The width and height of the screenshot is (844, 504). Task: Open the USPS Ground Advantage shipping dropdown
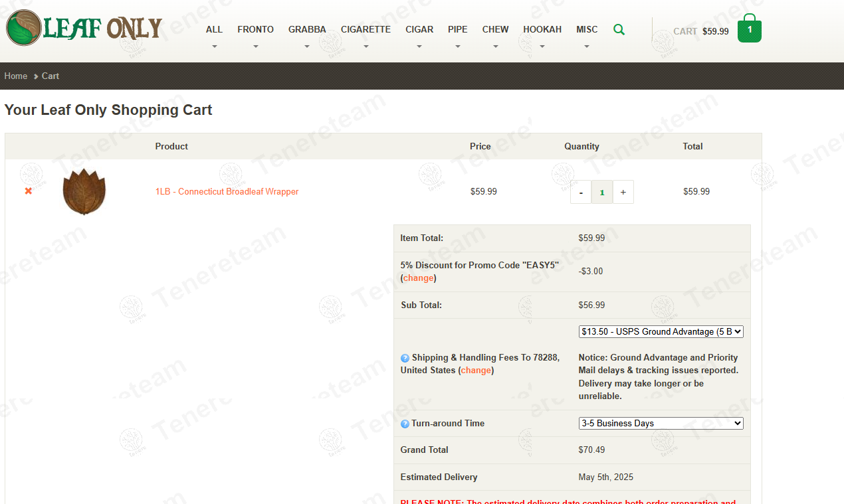[x=661, y=331]
